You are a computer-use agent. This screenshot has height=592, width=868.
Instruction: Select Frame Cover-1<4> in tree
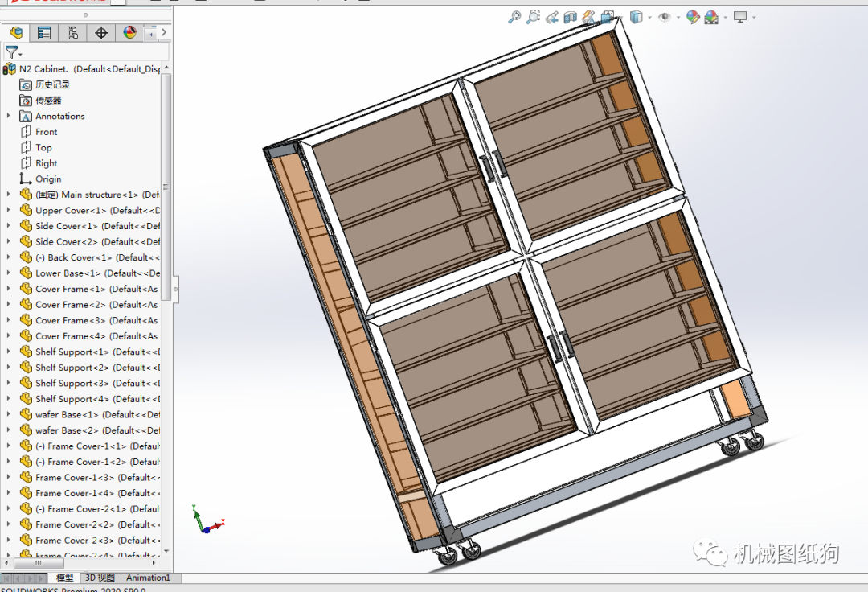coord(97,493)
